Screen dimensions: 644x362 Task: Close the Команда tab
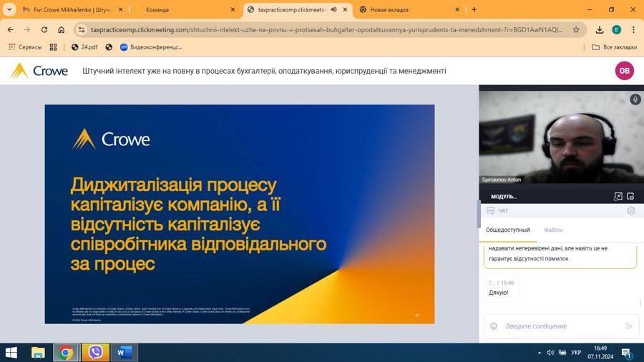(x=233, y=9)
